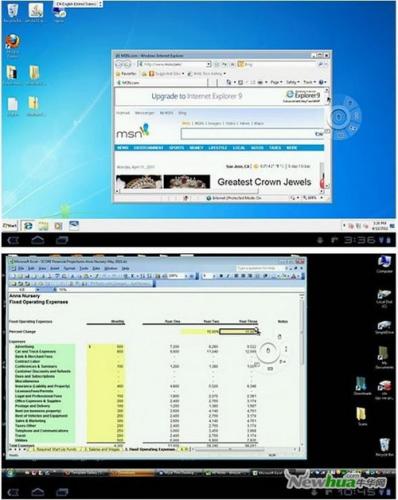Switch to the Fixed Operating Expenses sheet tab
Viewport: 398px width, 500px height.
pos(150,449)
